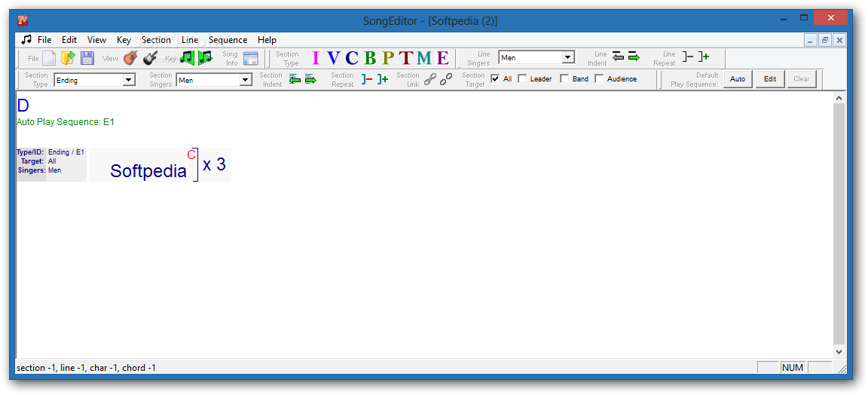
Task: Set section type to Bridge (B)
Action: (x=370, y=58)
